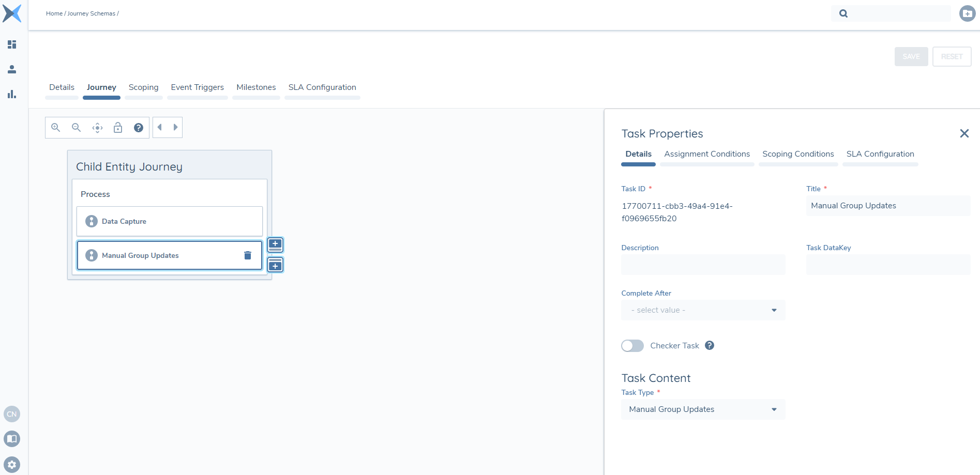Image resolution: width=980 pixels, height=475 pixels.
Task: Open the Milestones tab
Action: 255,87
